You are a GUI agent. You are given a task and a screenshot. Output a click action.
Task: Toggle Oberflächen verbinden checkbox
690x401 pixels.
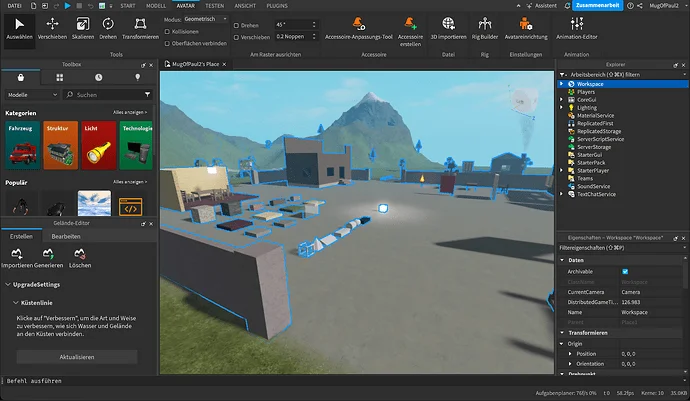coord(167,44)
